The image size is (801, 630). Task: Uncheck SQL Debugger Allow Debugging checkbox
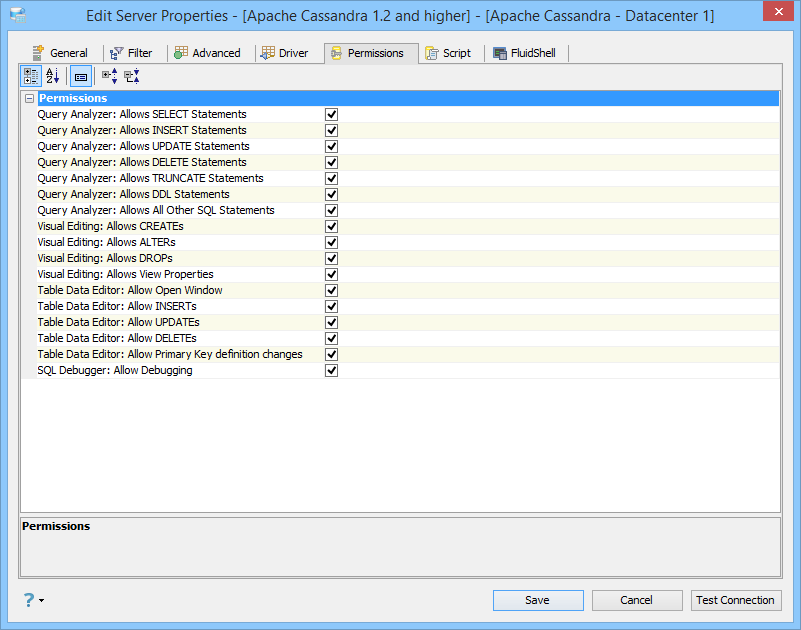[x=332, y=370]
